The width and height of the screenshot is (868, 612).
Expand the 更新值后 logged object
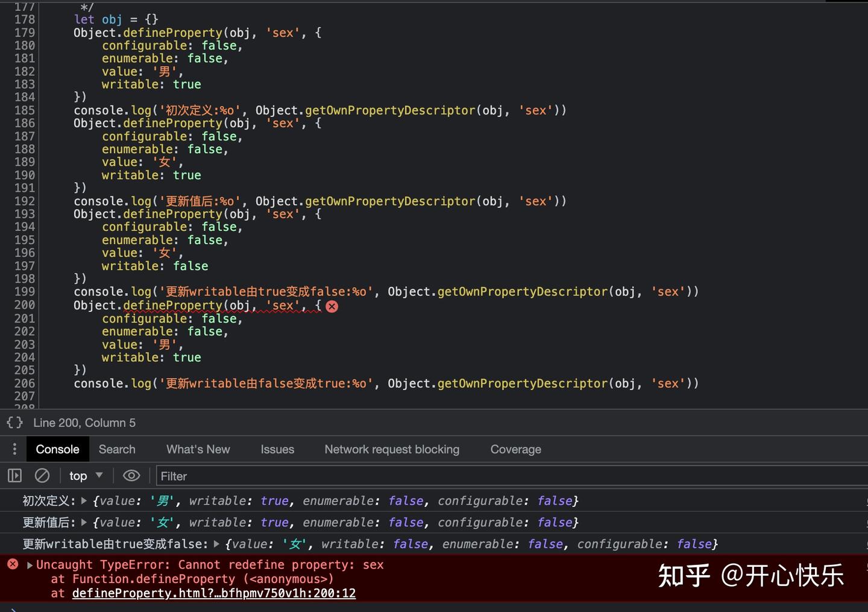(x=84, y=522)
